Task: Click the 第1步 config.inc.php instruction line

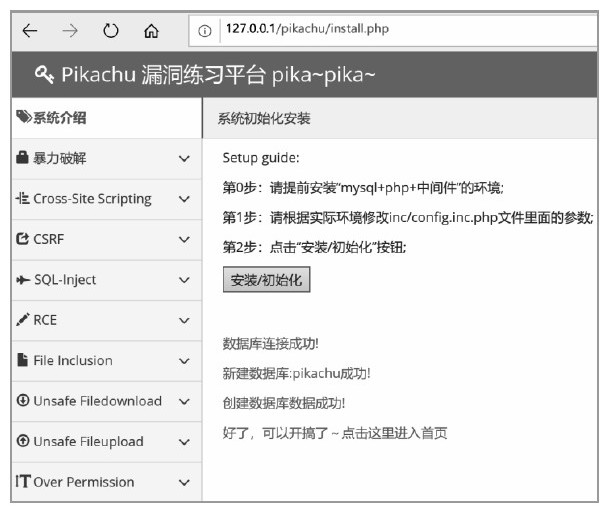Action: click(x=408, y=218)
